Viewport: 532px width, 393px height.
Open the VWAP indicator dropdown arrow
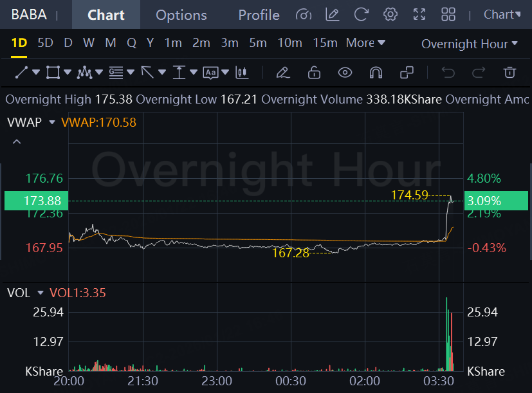[x=52, y=122]
